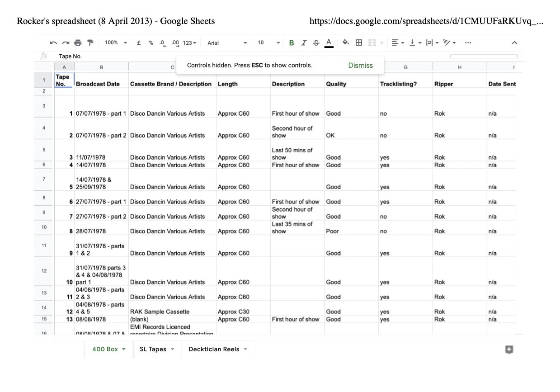Open the Arial font family dropdown

227,43
